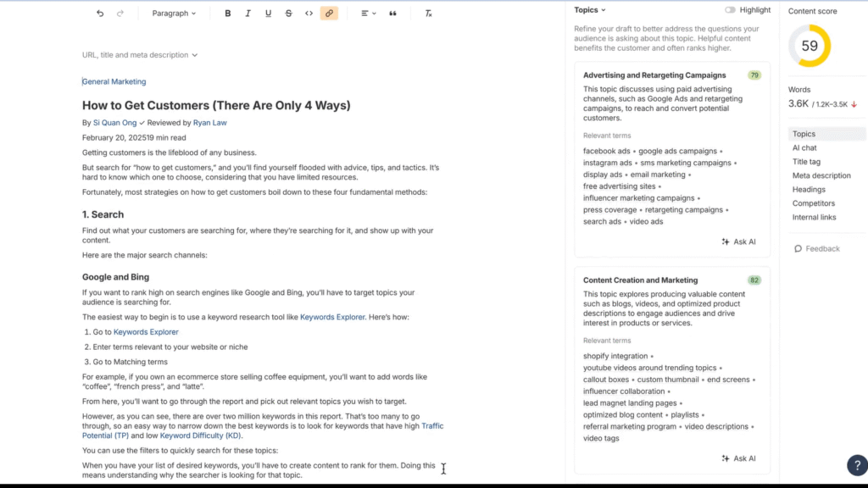Image resolution: width=868 pixels, height=488 pixels.
Task: Open the text alignment dropdown
Action: tap(368, 13)
